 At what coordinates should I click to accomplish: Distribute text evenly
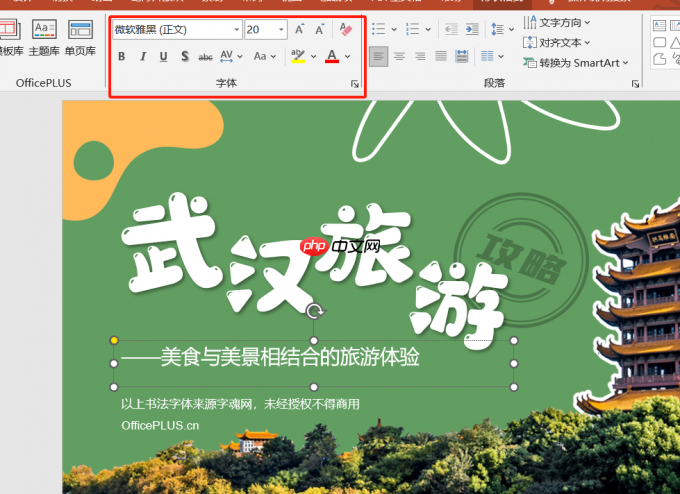tap(461, 56)
